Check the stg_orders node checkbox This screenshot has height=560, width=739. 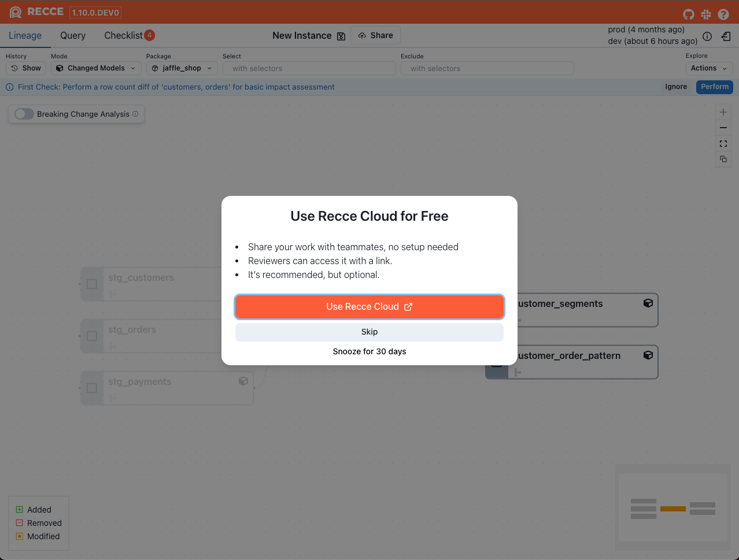point(92,336)
